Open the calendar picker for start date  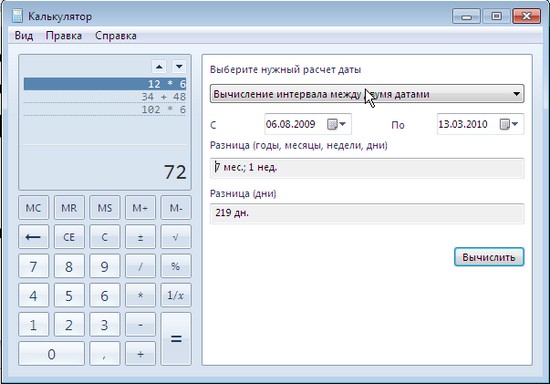337,124
